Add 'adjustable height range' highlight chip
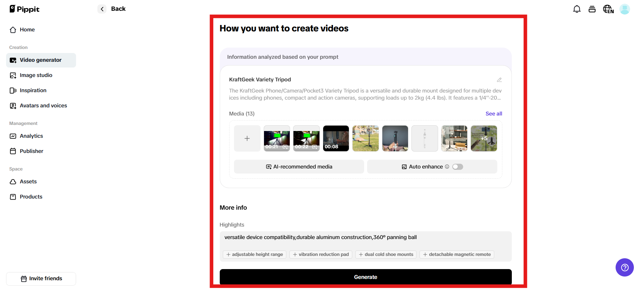 pos(255,255)
